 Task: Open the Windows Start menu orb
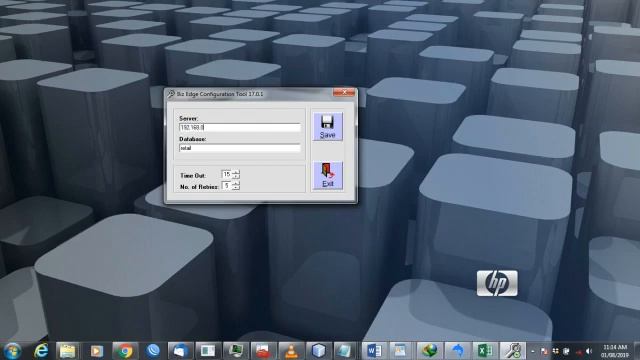tap(12, 351)
